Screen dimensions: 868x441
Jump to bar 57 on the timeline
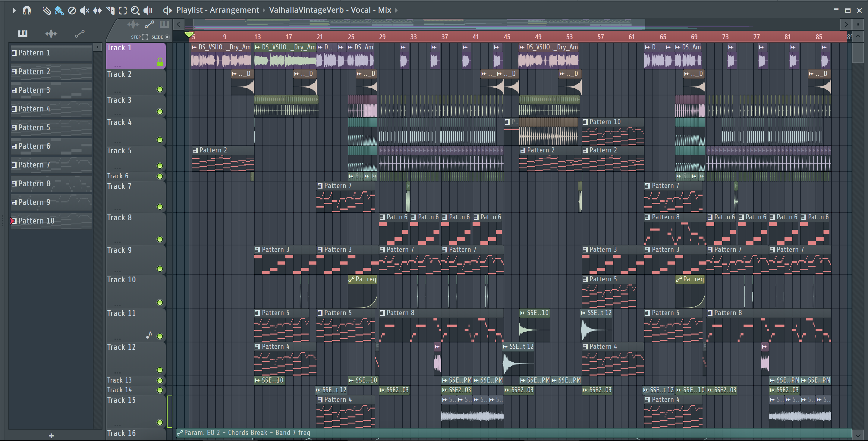[x=600, y=37]
